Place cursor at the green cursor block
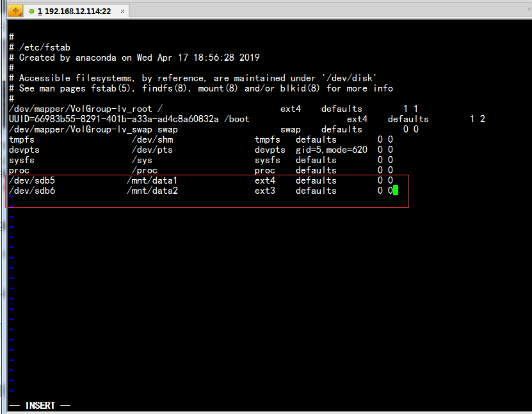 pos(396,191)
